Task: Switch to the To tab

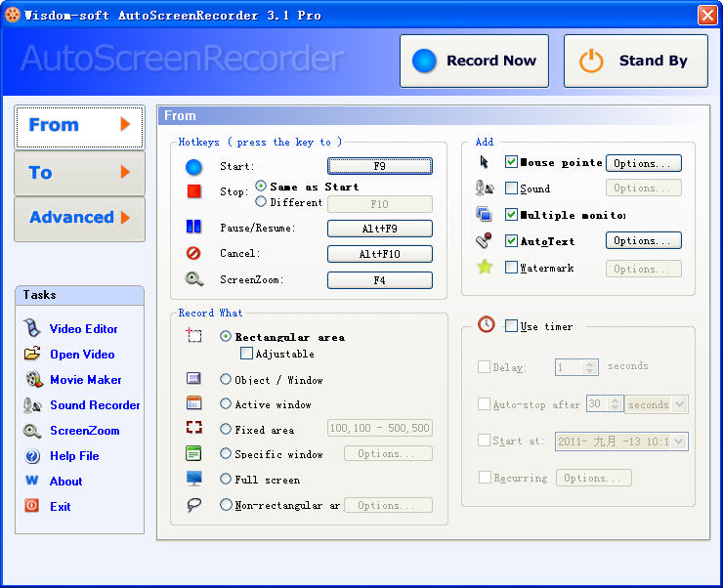Action: tap(80, 173)
